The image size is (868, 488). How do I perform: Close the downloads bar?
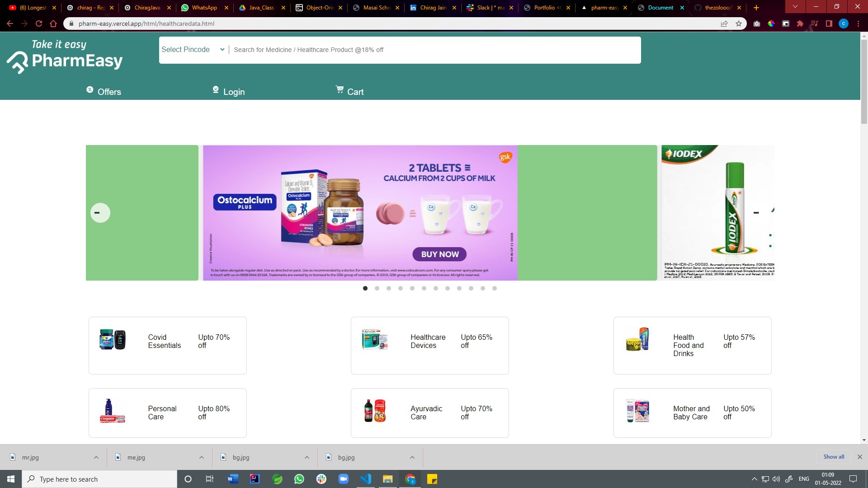point(860,457)
